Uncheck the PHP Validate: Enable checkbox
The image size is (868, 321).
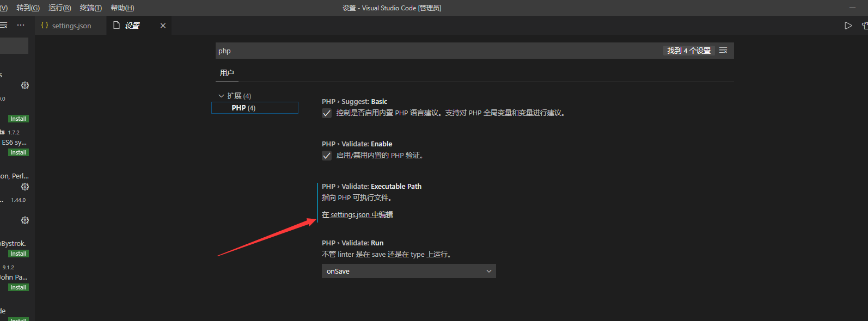click(327, 156)
